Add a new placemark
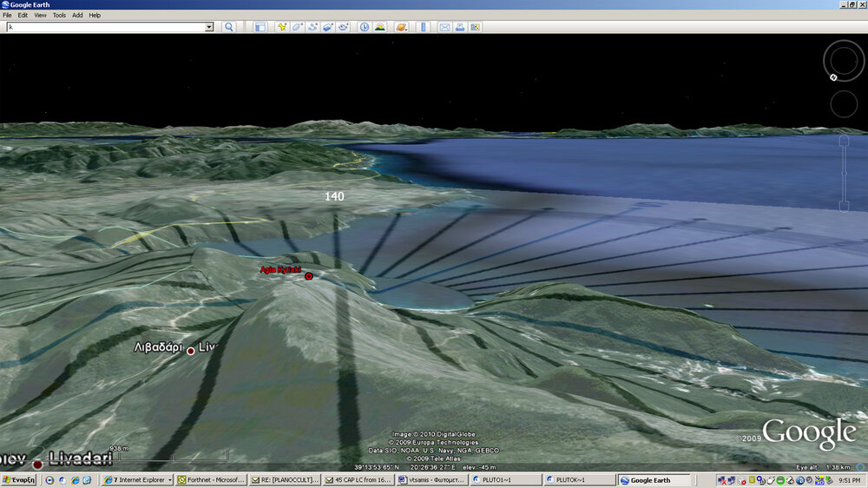This screenshot has width=868, height=488. point(282,27)
